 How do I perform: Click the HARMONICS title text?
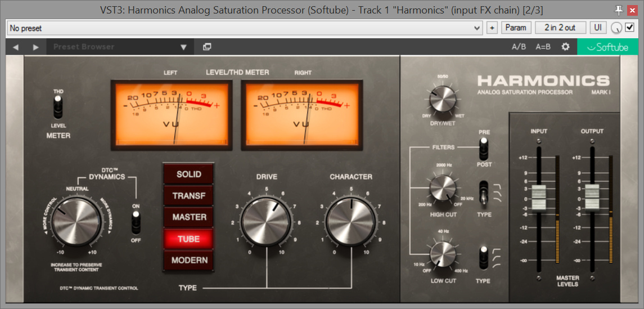tap(544, 80)
